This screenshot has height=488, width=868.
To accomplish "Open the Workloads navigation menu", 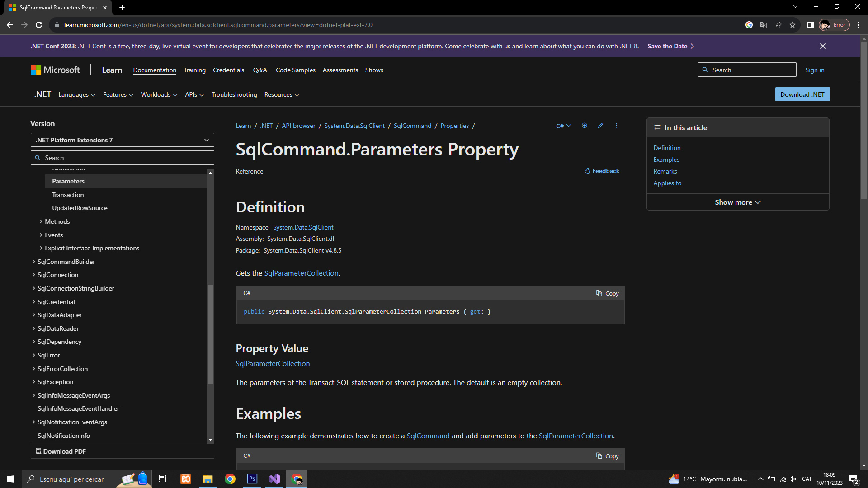I will pyautogui.click(x=159, y=94).
